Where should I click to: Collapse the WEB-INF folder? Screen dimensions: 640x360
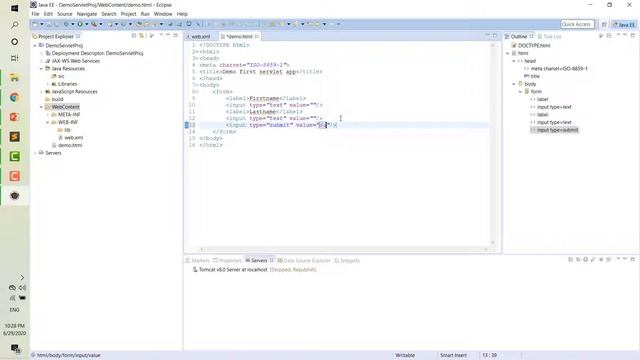pos(48,122)
